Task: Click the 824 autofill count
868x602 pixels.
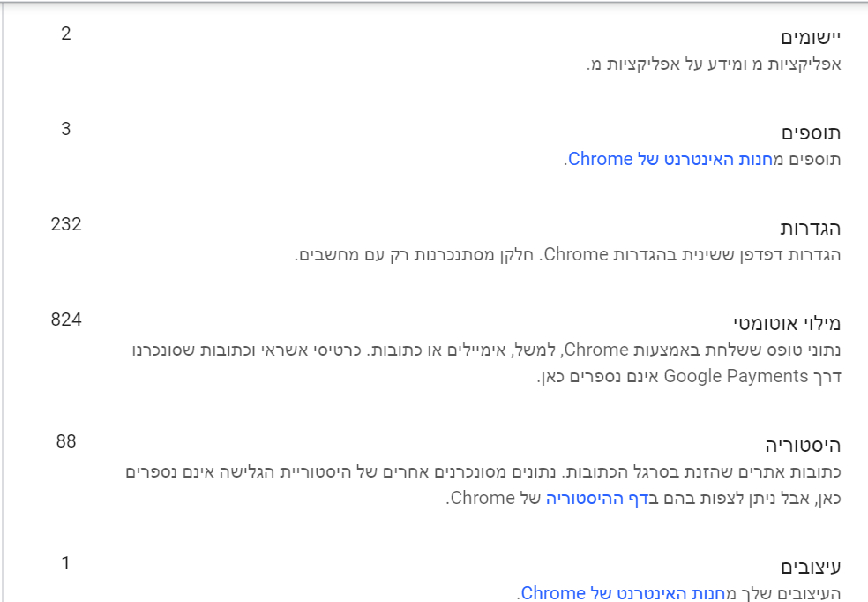Action: [66, 320]
